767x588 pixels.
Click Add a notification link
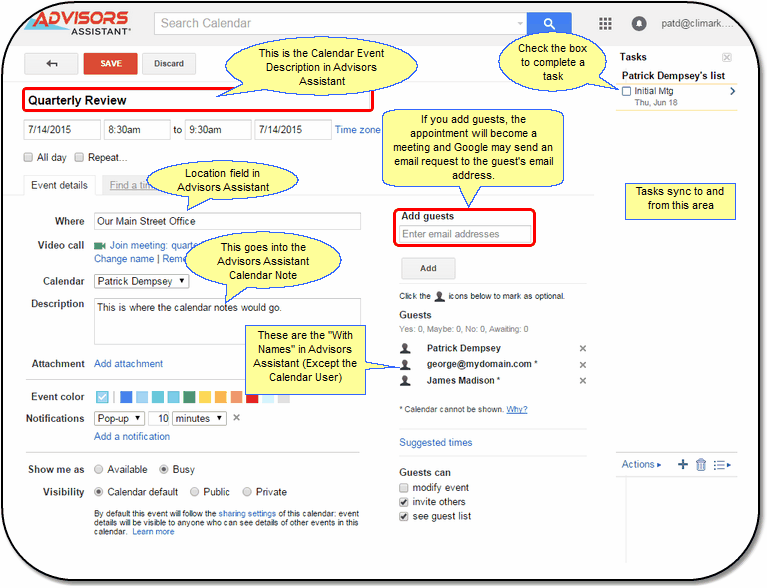point(132,436)
